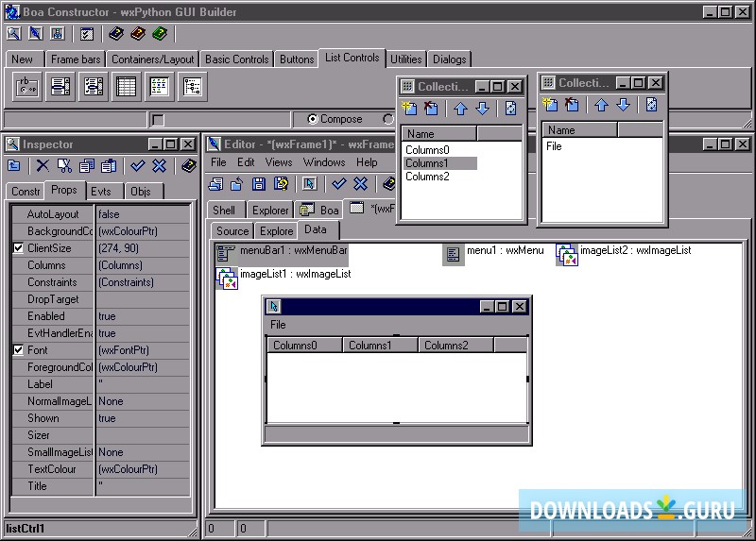Click the File menu in designer frame
The image size is (756, 541).
pyautogui.click(x=278, y=325)
